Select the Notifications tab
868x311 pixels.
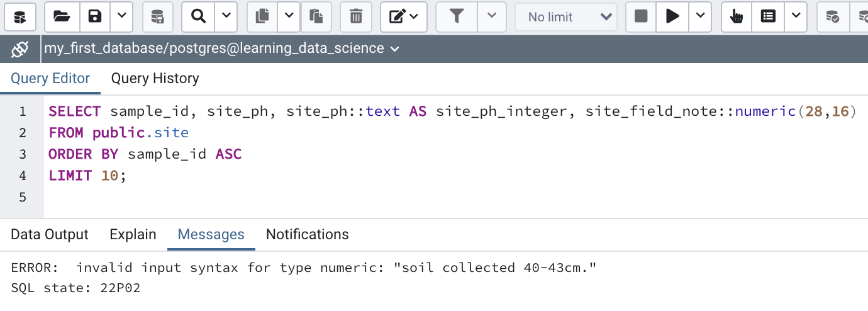(x=307, y=235)
